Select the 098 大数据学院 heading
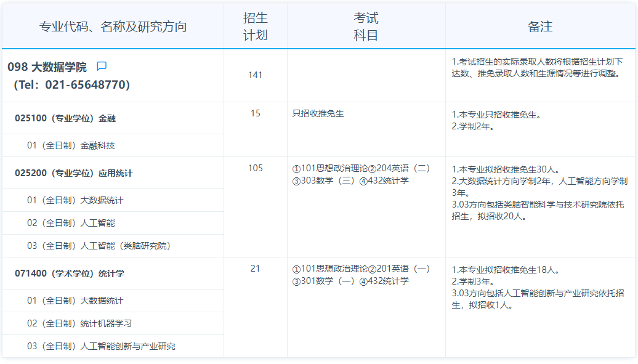The image size is (638, 364). [x=47, y=67]
